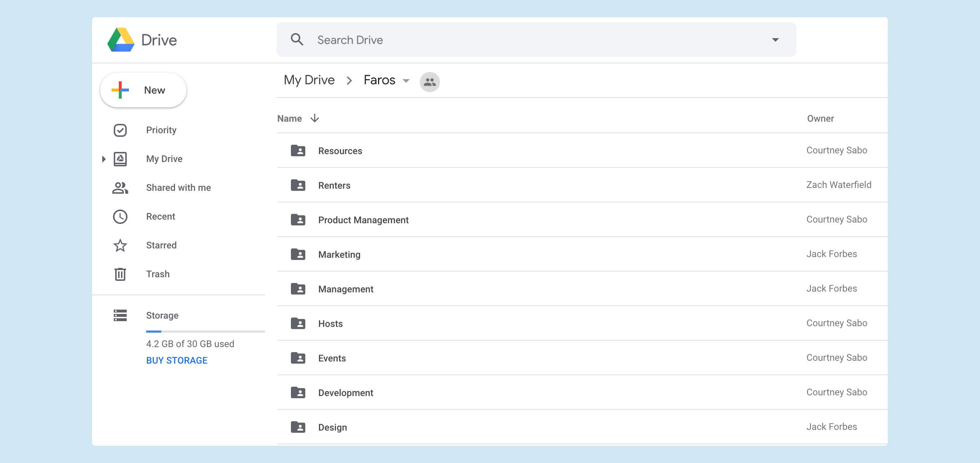Go to My Drive breadcrumb
This screenshot has height=463, width=980.
click(x=309, y=80)
